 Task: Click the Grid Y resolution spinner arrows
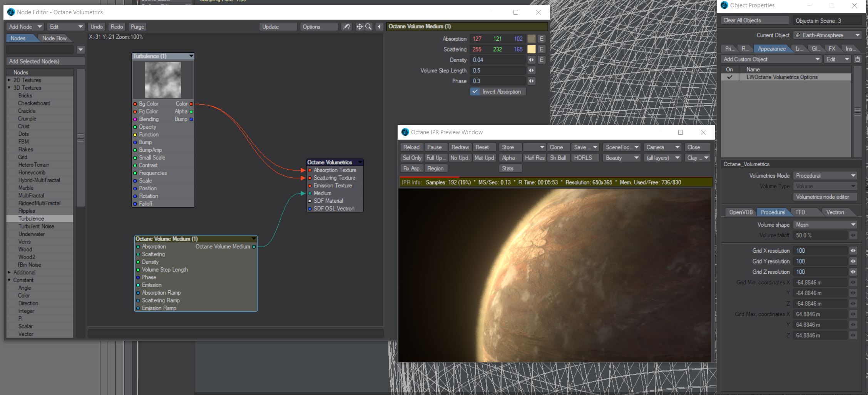tap(853, 262)
